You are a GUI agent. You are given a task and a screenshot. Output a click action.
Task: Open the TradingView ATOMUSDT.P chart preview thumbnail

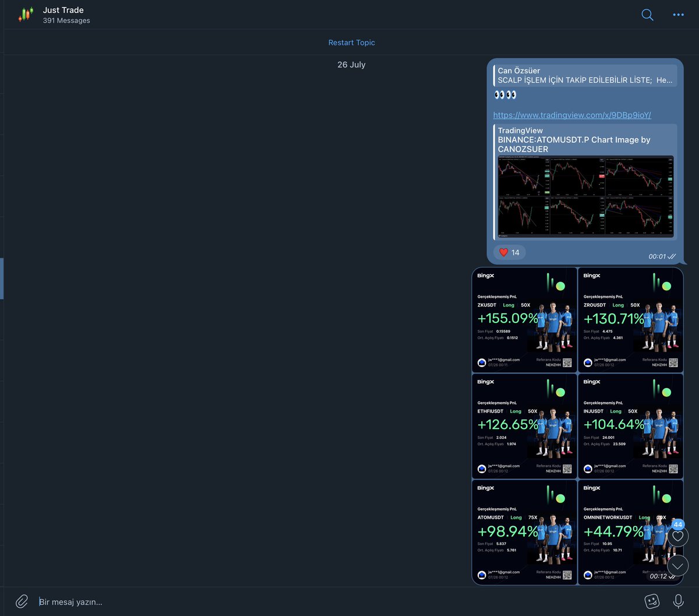(x=586, y=197)
